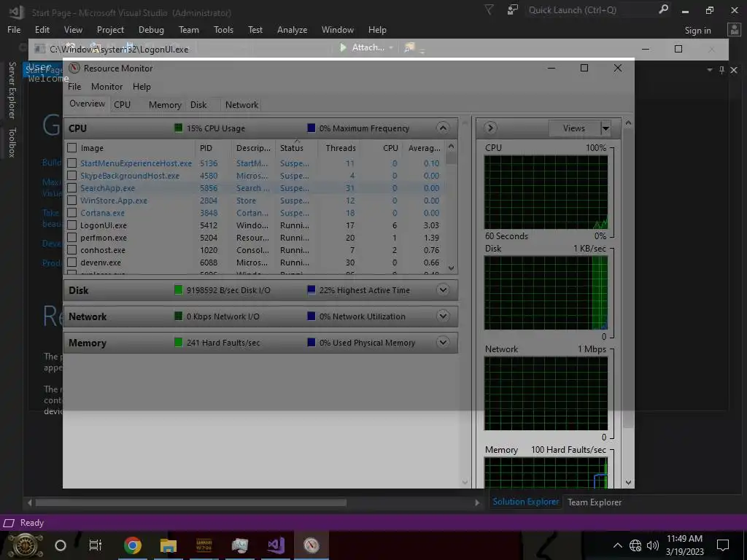
Task: Check the StartMenuExperienceHost.exe checkbox
Action: (72, 163)
